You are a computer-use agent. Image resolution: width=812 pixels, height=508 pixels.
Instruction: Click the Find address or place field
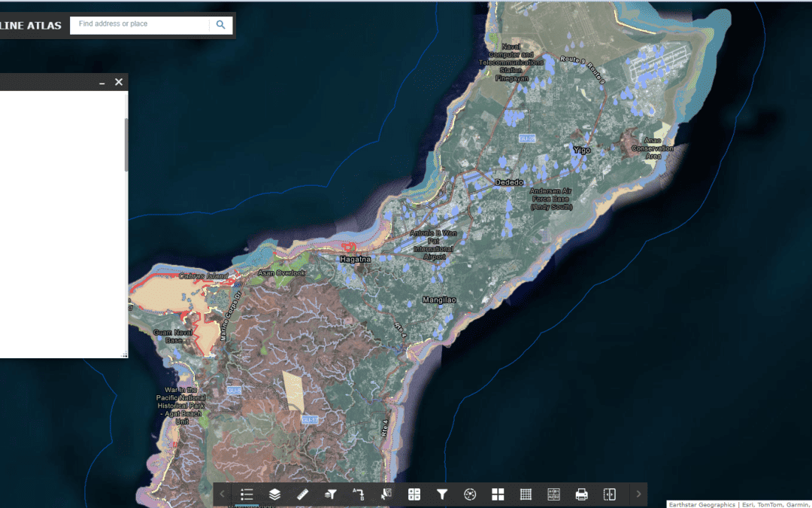coord(140,25)
